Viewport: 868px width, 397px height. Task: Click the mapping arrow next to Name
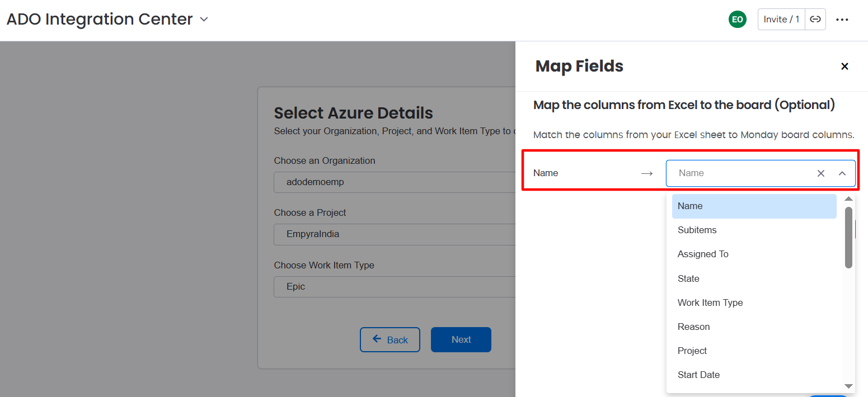pos(647,173)
